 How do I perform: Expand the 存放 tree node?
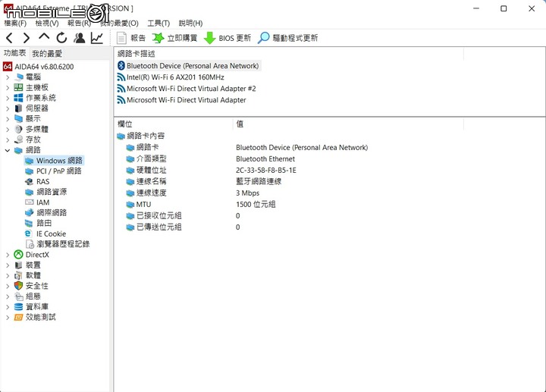(x=8, y=140)
